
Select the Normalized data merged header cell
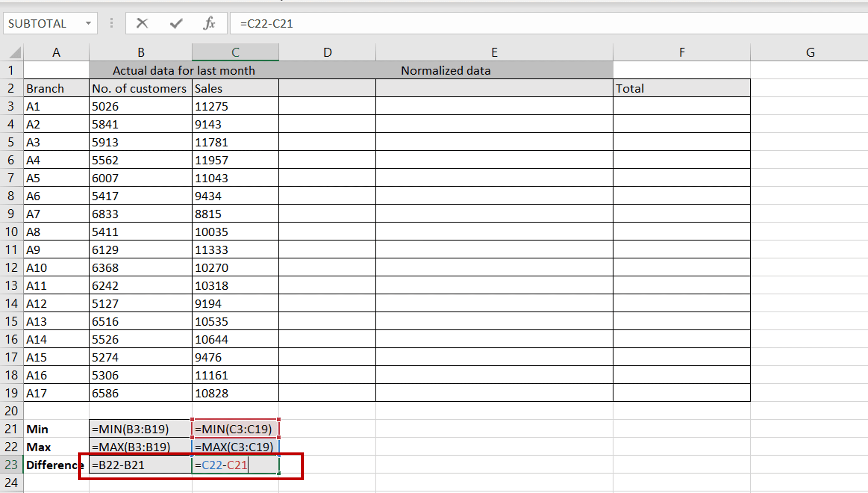[x=445, y=71]
